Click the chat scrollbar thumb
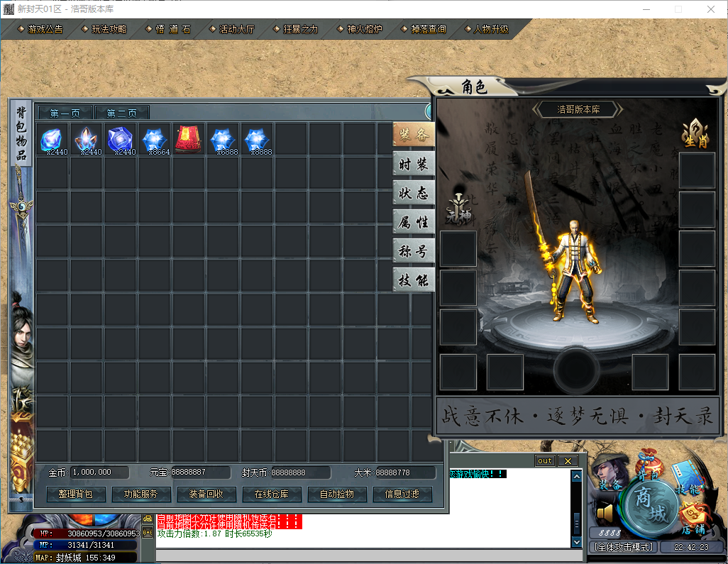The width and height of the screenshot is (728, 564). point(576,524)
